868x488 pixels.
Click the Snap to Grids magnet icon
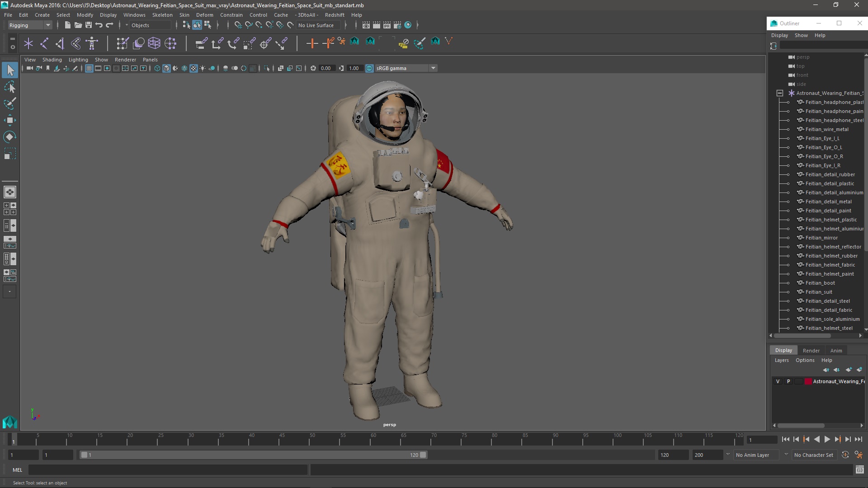(x=238, y=25)
